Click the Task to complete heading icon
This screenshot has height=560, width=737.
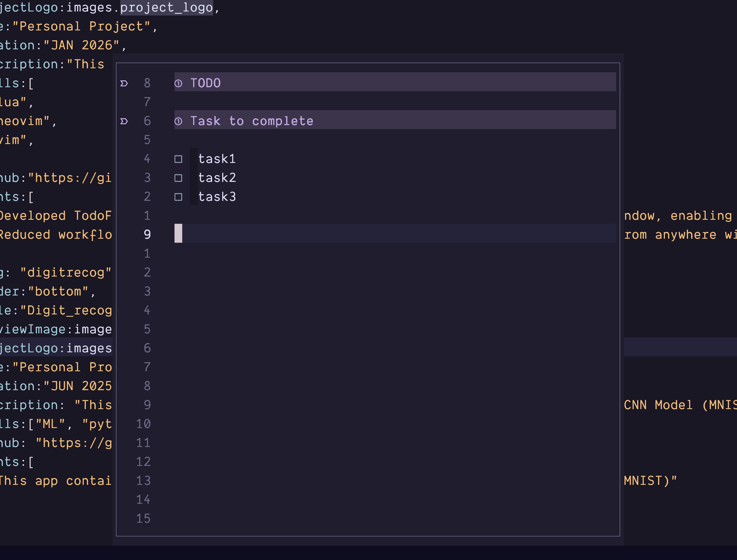(x=179, y=121)
